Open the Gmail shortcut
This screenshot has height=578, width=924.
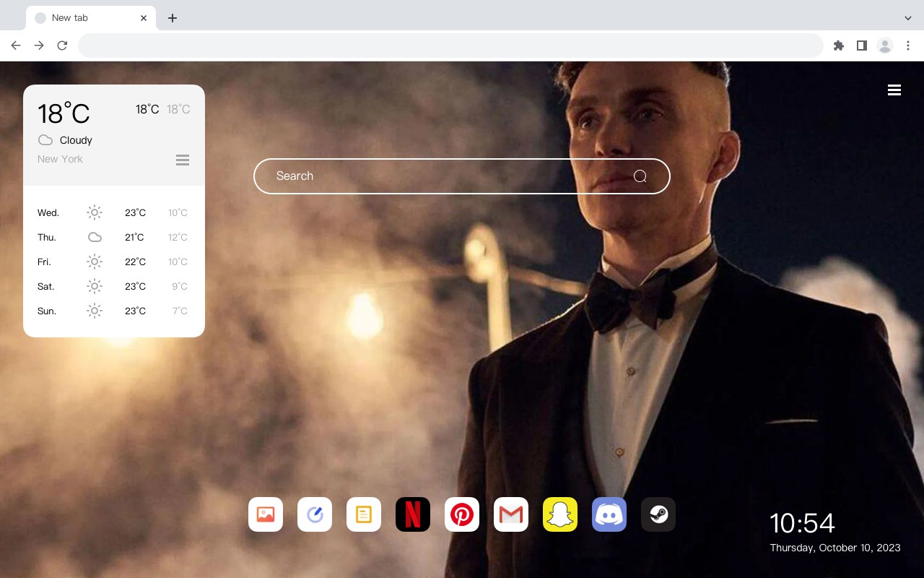511,514
